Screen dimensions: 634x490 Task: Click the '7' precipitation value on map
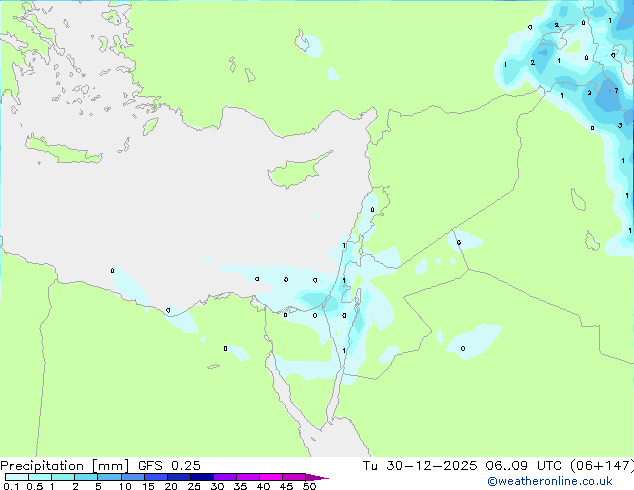click(x=616, y=91)
